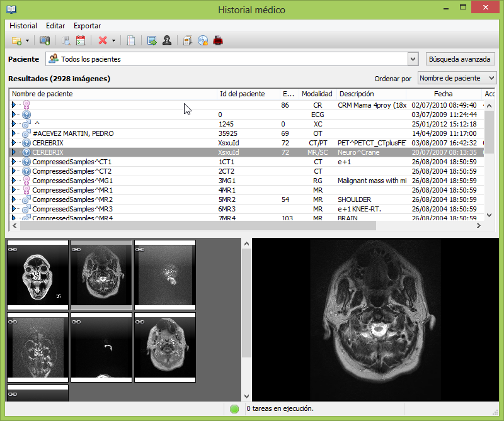Image resolution: width=504 pixels, height=421 pixels.
Task: Open the add folder dropdown arrow
Action: coord(27,41)
